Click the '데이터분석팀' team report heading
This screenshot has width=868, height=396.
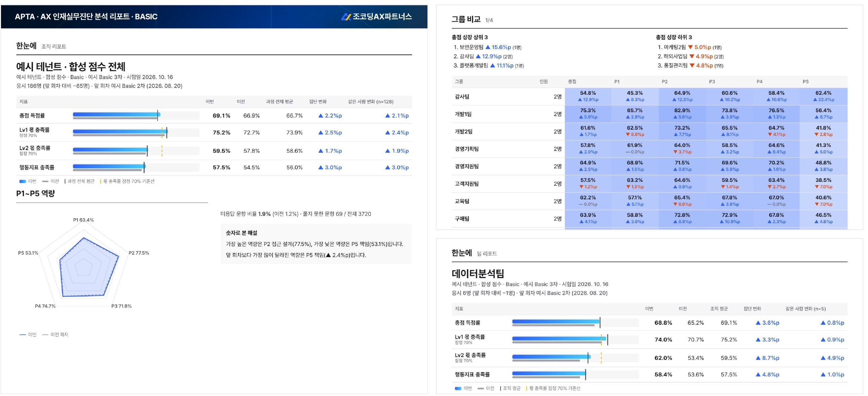tap(478, 273)
